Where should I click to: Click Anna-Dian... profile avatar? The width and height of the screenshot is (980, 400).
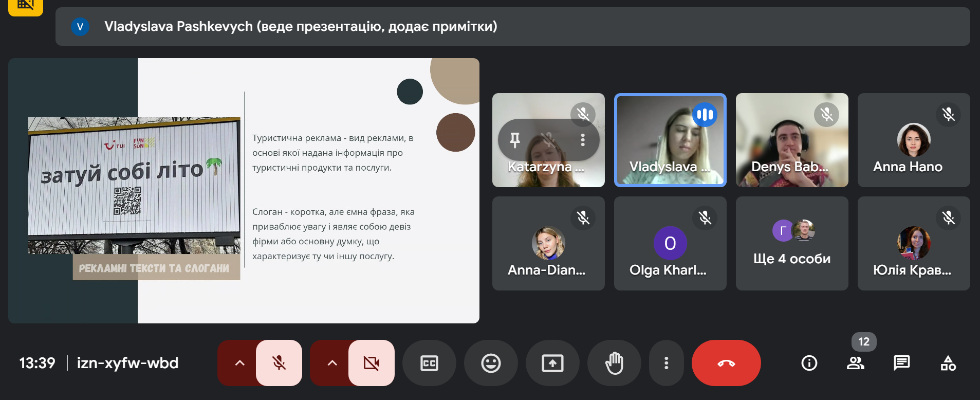(548, 243)
